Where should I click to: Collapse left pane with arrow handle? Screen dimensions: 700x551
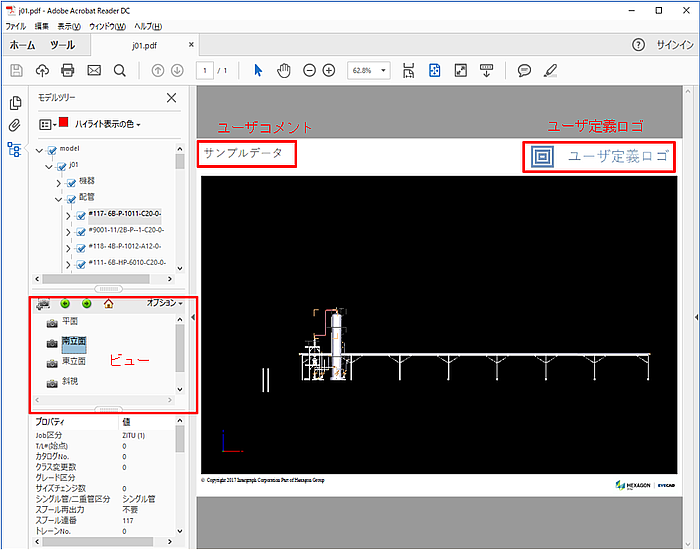click(x=193, y=317)
